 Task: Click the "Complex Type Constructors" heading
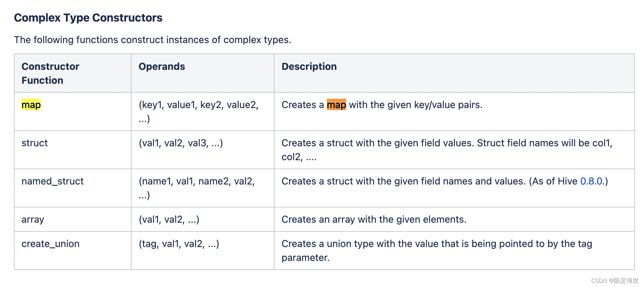pos(88,18)
